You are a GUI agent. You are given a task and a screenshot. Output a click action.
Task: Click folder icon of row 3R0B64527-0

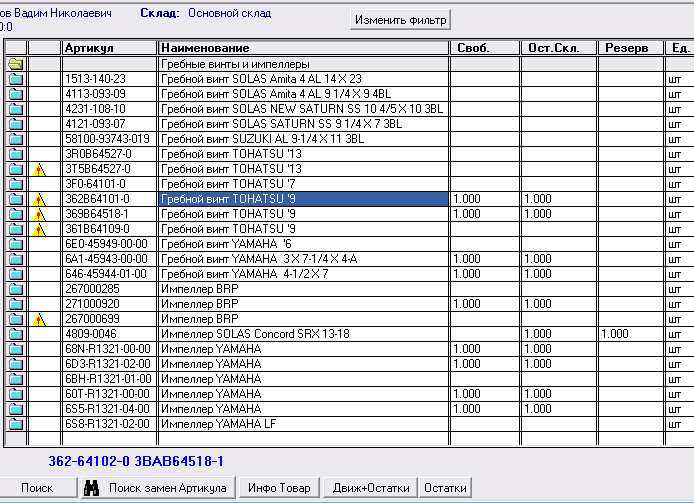click(15, 154)
